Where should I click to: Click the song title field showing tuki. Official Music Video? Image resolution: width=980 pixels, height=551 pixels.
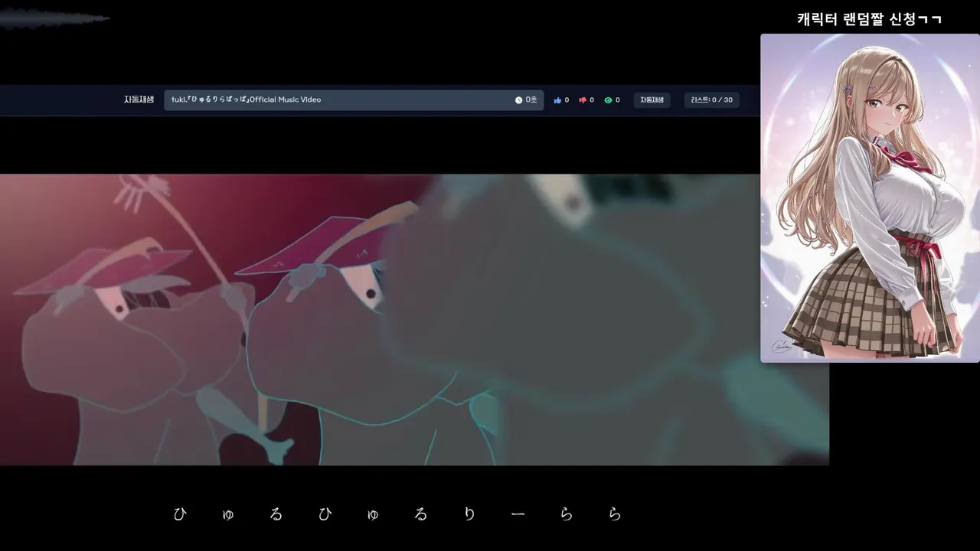354,100
